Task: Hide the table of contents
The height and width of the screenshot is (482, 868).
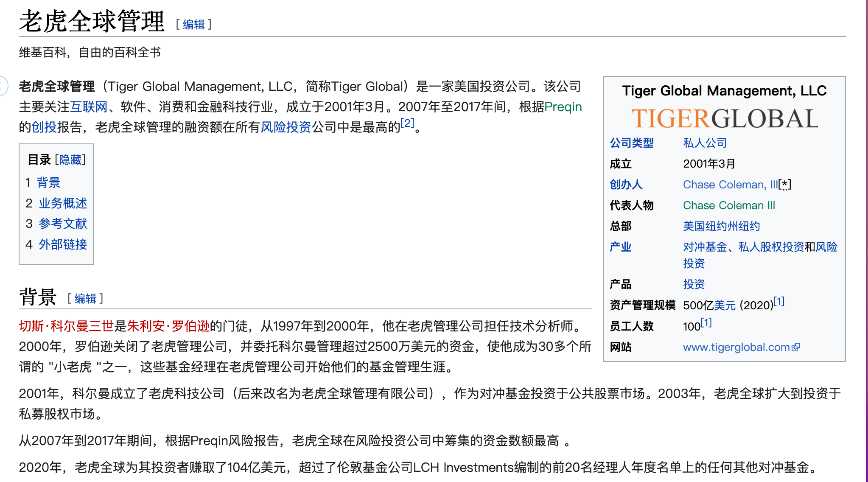Action: pos(70,160)
